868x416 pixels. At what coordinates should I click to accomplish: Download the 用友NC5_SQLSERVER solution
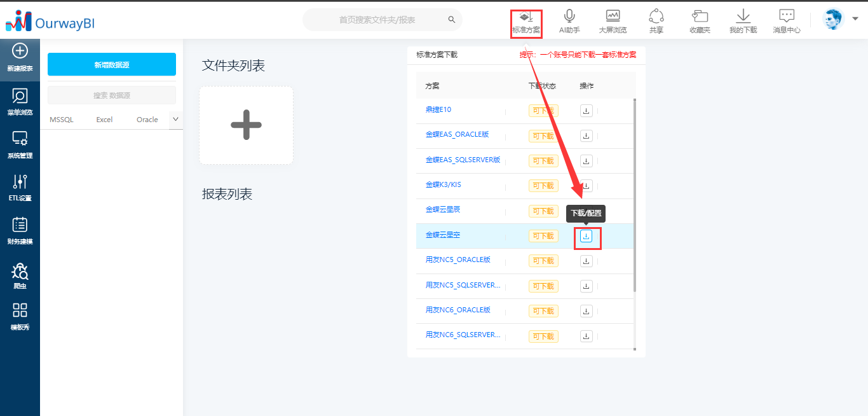[x=586, y=286]
